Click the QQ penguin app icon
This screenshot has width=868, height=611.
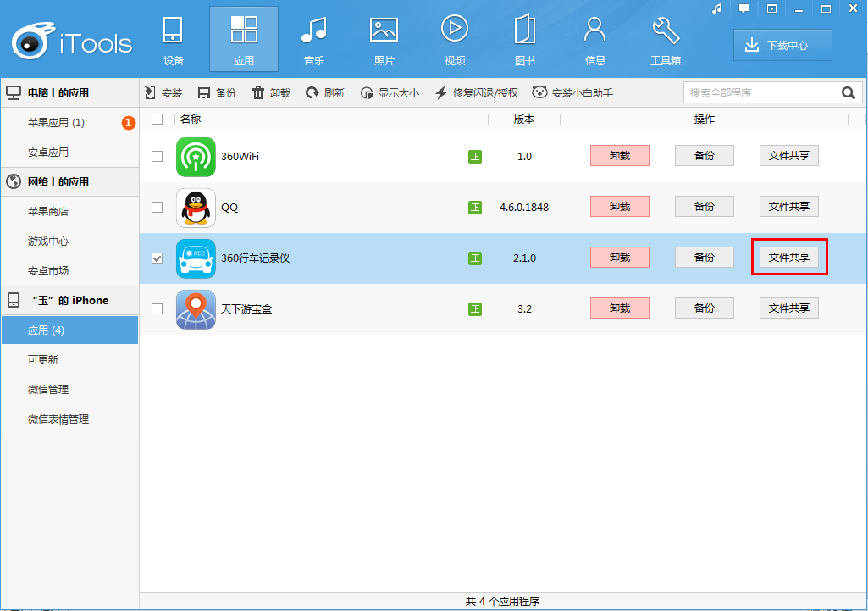point(196,208)
